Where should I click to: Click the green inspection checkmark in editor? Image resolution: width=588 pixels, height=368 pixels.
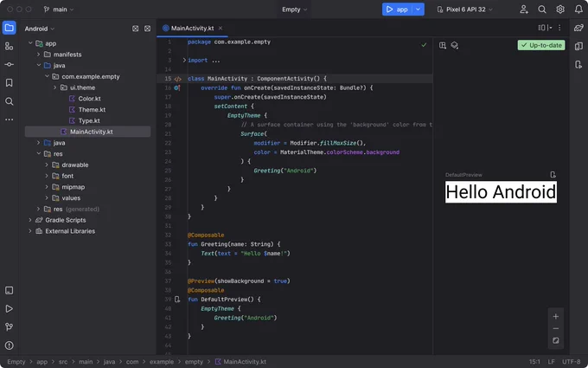(424, 45)
